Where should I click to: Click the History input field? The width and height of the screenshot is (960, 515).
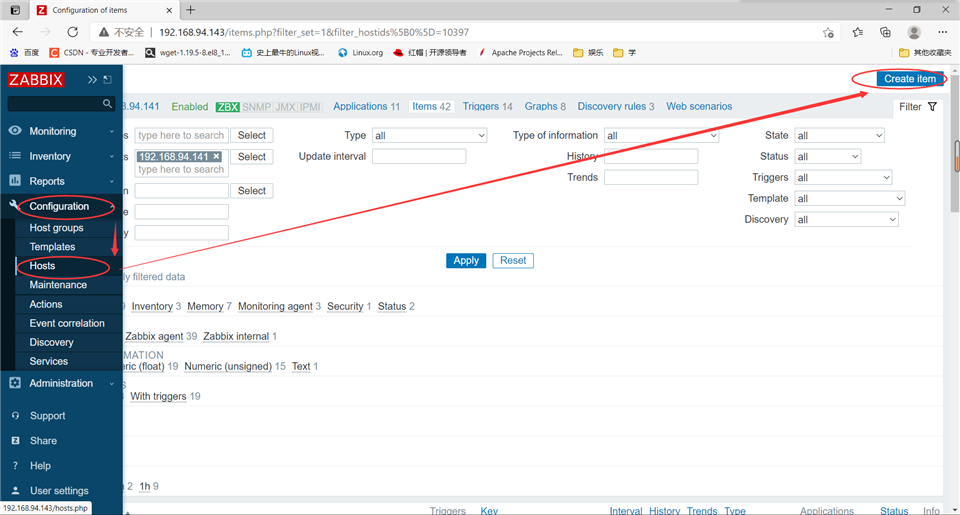click(651, 156)
